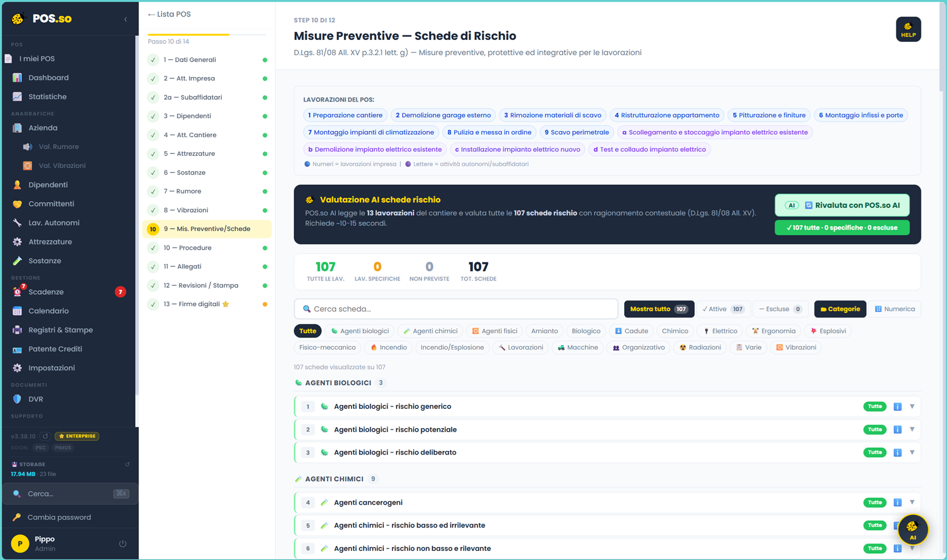Viewport: 947px width, 560px height.
Task: Click the version refresh icon beside v3.38.10
Action: 46,436
